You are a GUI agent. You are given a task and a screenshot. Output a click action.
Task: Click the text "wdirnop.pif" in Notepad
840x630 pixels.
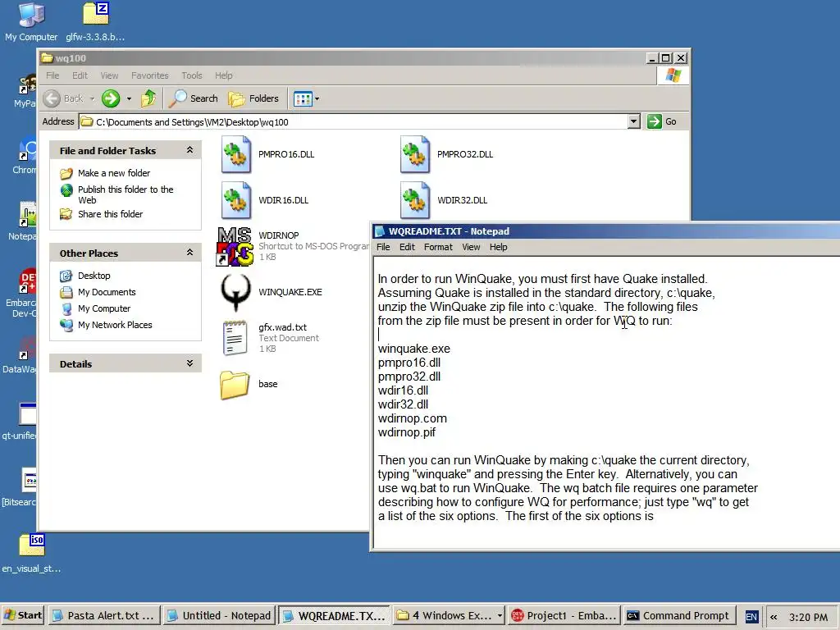tap(407, 432)
